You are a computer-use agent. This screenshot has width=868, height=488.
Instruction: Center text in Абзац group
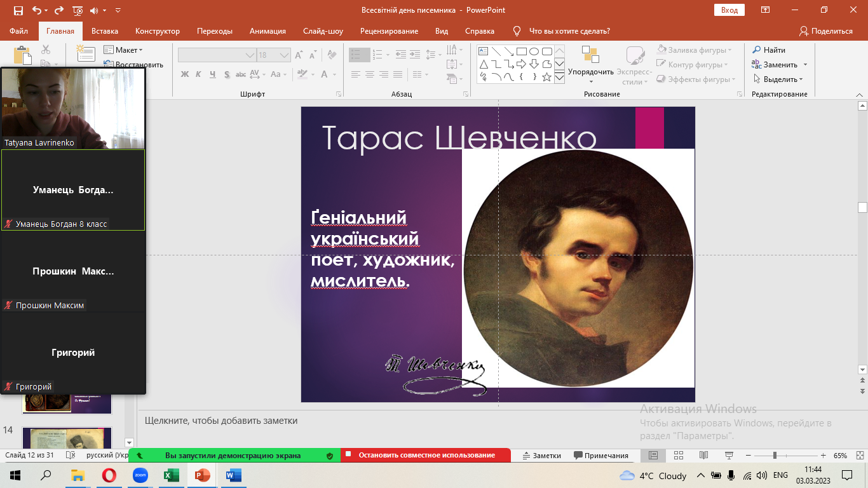(370, 74)
